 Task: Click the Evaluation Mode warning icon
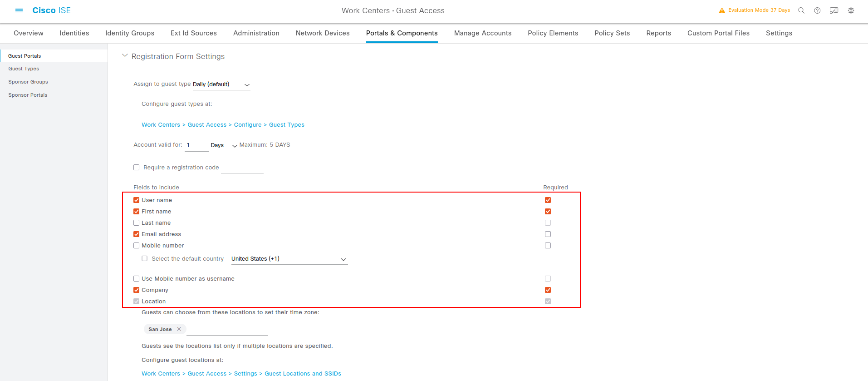coord(722,10)
